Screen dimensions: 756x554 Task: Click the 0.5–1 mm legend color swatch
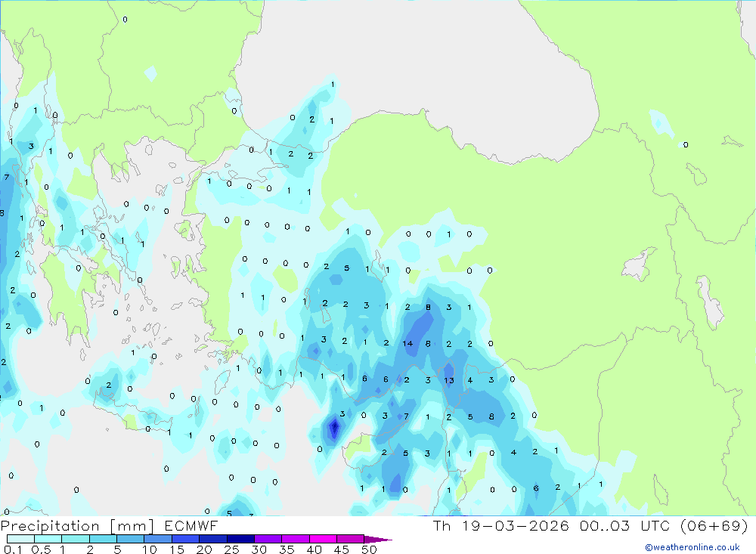48,539
